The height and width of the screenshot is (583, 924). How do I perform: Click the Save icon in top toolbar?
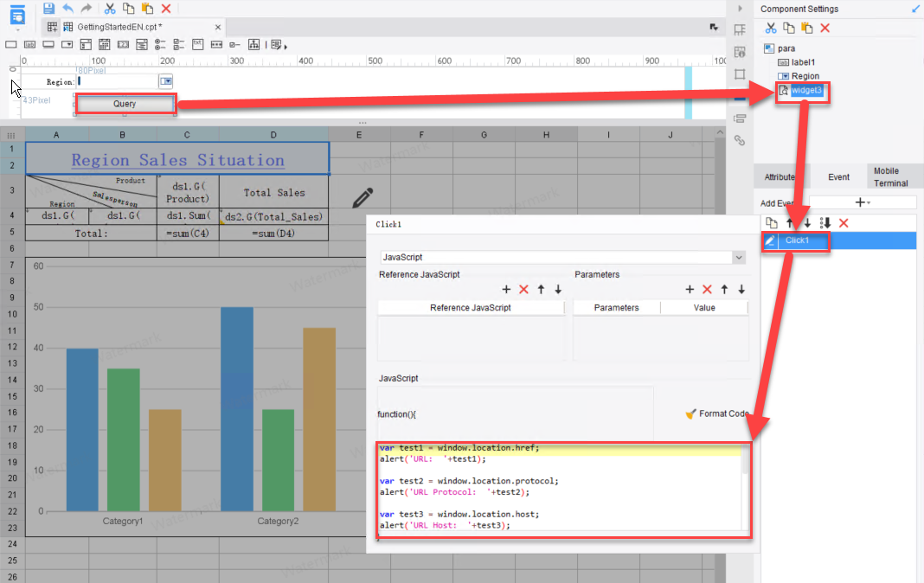pos(48,8)
